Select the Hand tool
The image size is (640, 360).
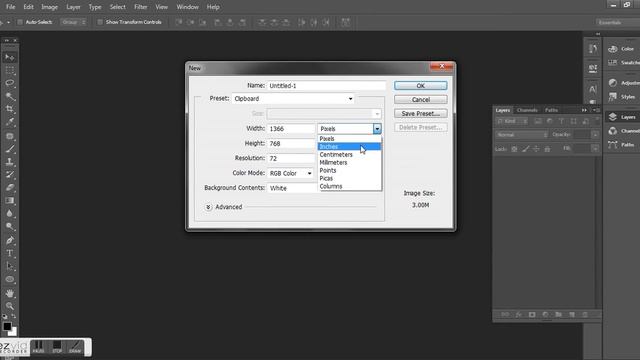(x=9, y=293)
